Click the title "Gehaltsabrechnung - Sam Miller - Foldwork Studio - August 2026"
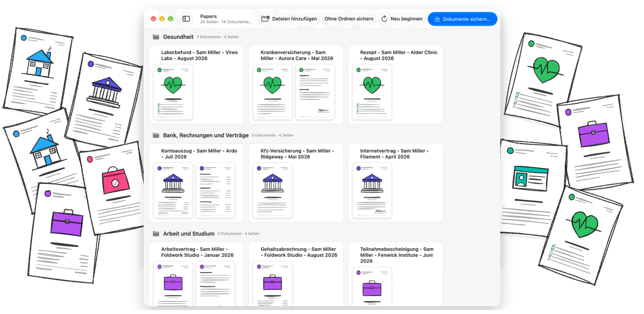644x314 pixels. (299, 252)
